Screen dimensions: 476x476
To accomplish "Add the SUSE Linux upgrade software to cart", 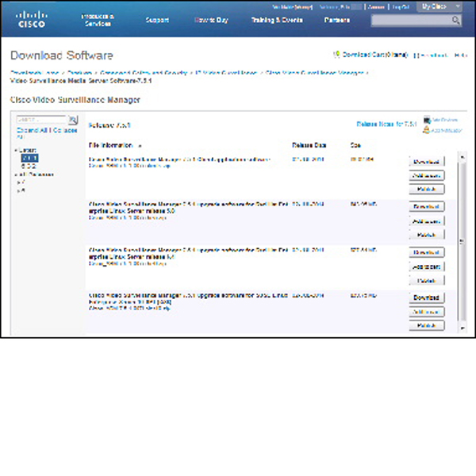I will (x=427, y=312).
